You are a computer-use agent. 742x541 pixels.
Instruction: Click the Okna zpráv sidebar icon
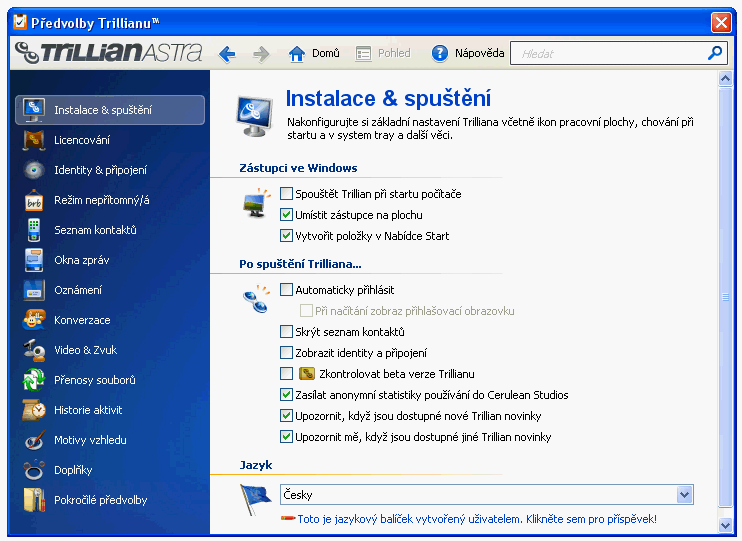(x=34, y=260)
